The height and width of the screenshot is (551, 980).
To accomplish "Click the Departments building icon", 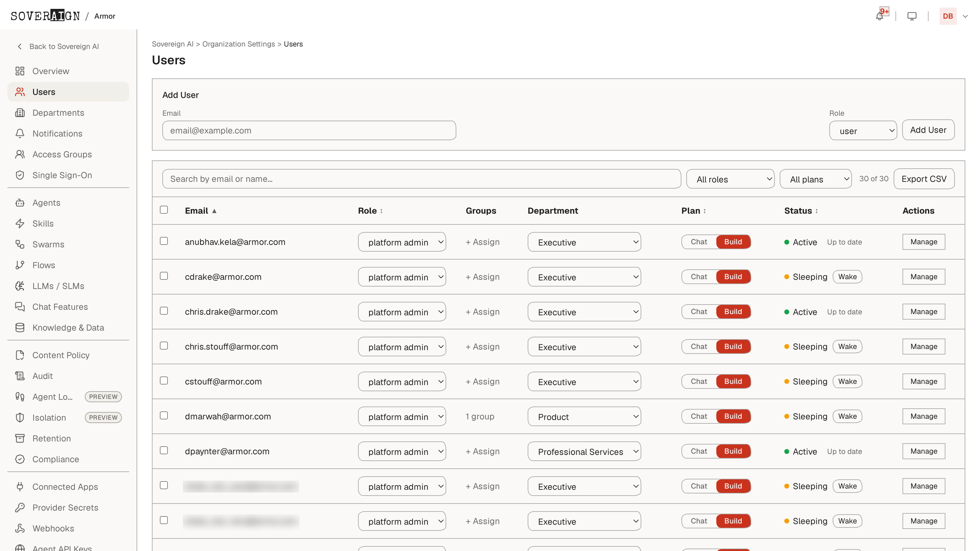I will (x=20, y=113).
